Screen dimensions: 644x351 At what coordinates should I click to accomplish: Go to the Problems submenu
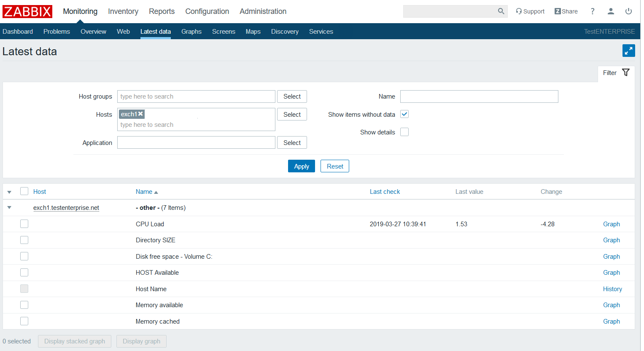tap(57, 32)
